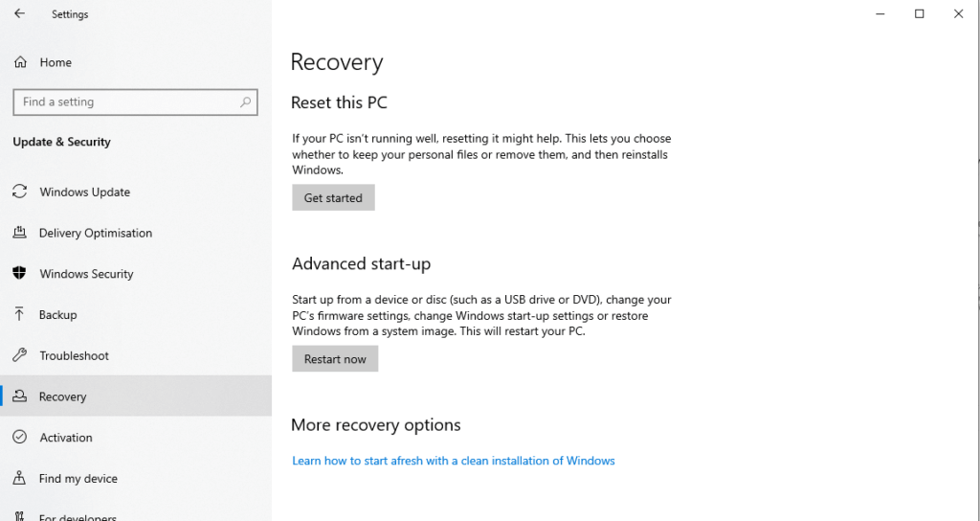Click the Home house icon
The width and height of the screenshot is (980, 521).
pyautogui.click(x=20, y=62)
